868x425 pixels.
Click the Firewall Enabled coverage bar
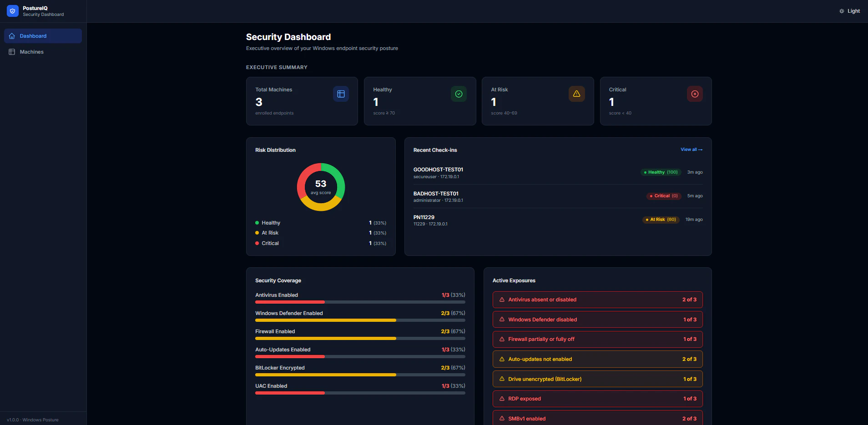(360, 338)
